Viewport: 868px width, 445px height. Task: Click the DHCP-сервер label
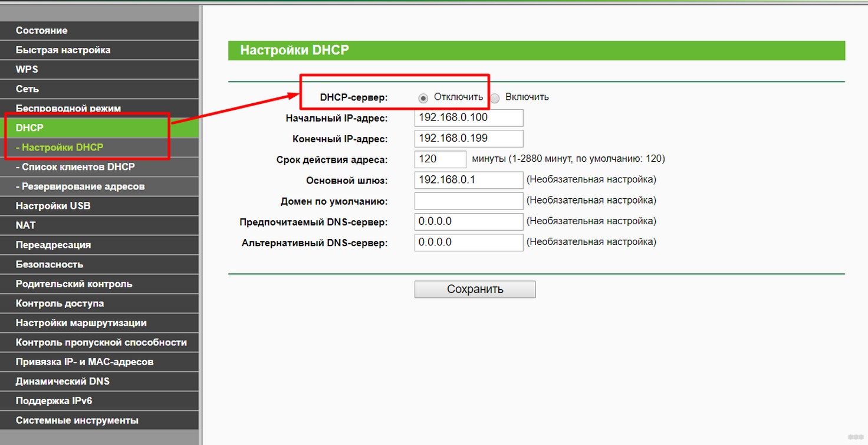tap(354, 97)
